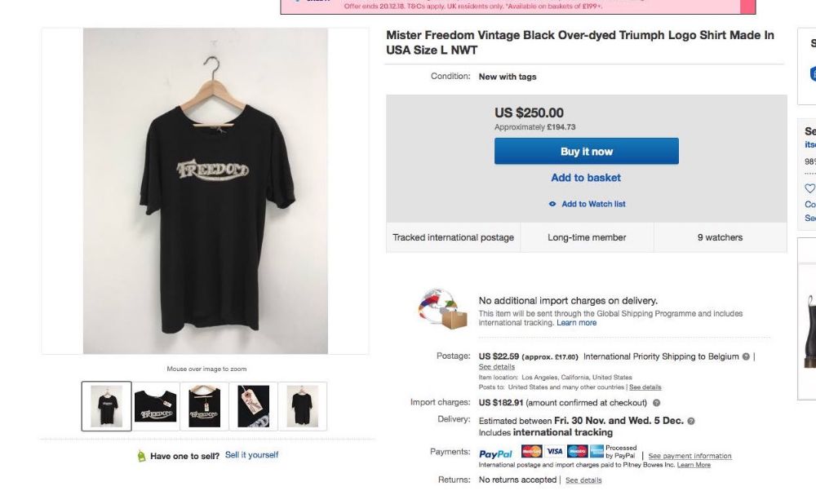Show the third thumbnail with hang tag
The height and width of the screenshot is (504, 816).
tap(204, 406)
